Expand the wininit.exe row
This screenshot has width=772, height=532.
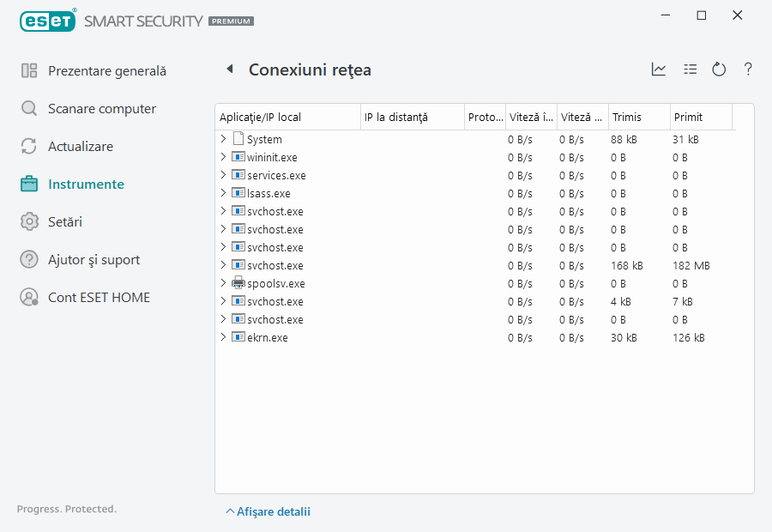click(224, 157)
